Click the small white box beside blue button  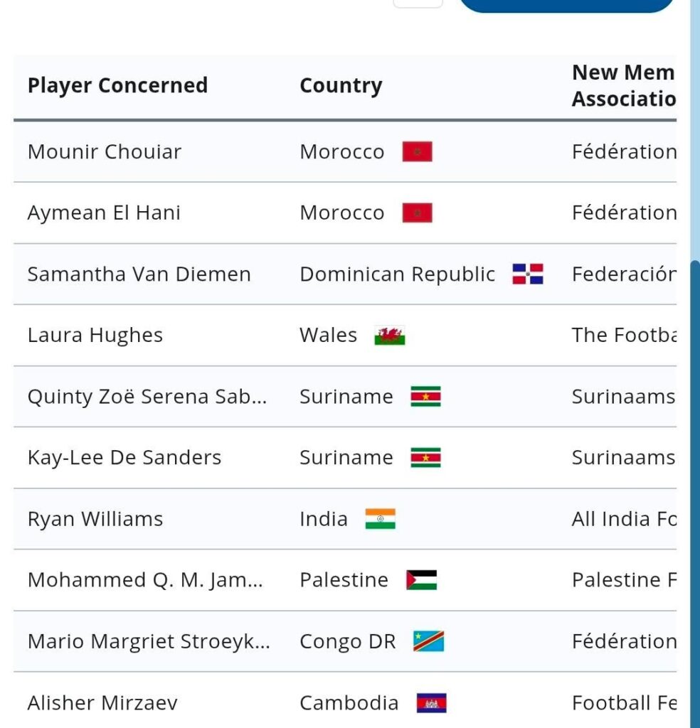[x=418, y=3]
